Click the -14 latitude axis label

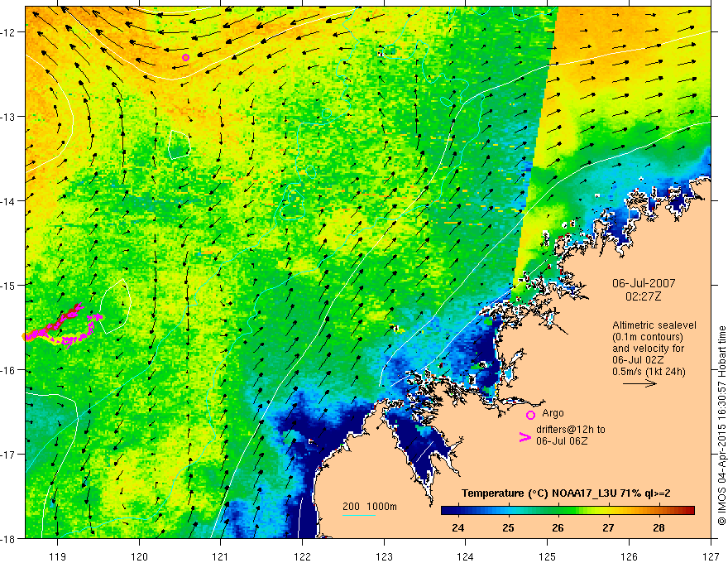[x=8, y=201]
